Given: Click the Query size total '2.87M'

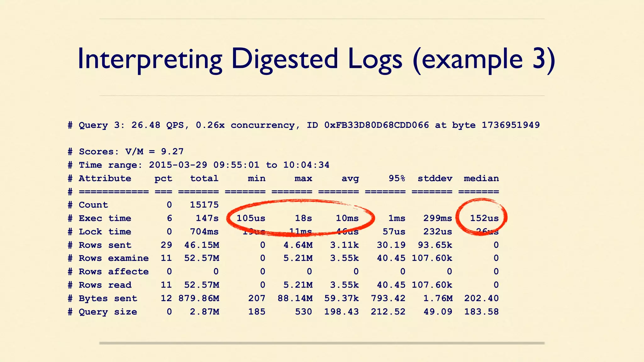Looking at the screenshot, I should (x=204, y=312).
